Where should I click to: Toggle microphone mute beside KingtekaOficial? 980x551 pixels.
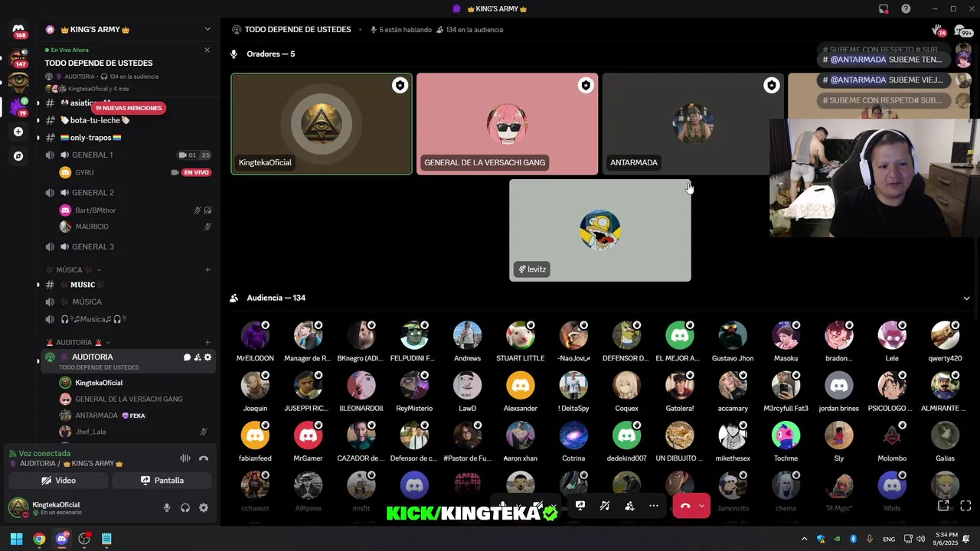[167, 507]
